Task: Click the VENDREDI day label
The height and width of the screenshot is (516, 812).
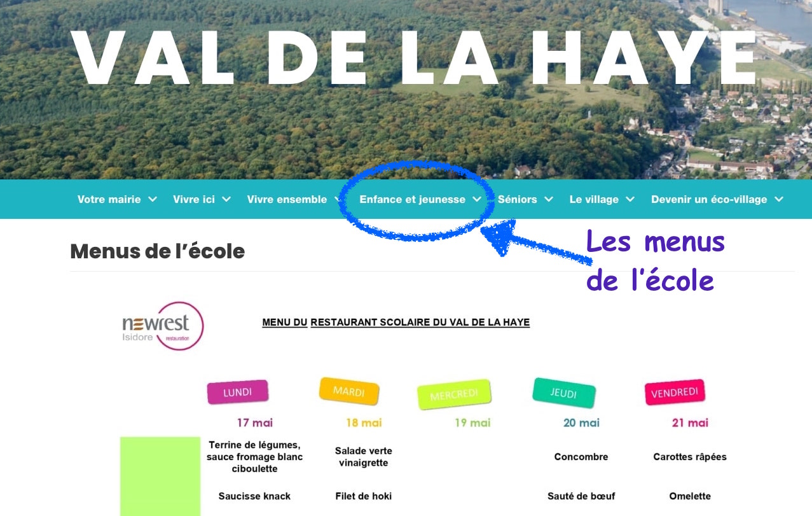Action: (x=675, y=393)
